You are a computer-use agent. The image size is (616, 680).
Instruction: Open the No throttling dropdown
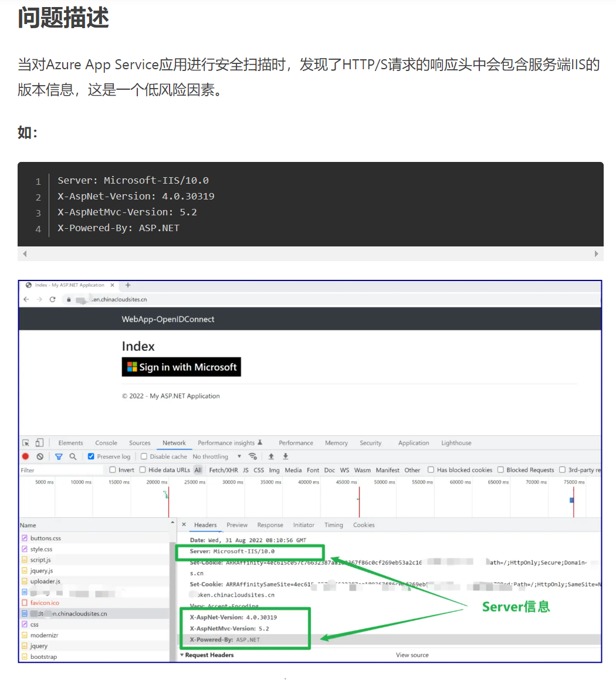216,456
